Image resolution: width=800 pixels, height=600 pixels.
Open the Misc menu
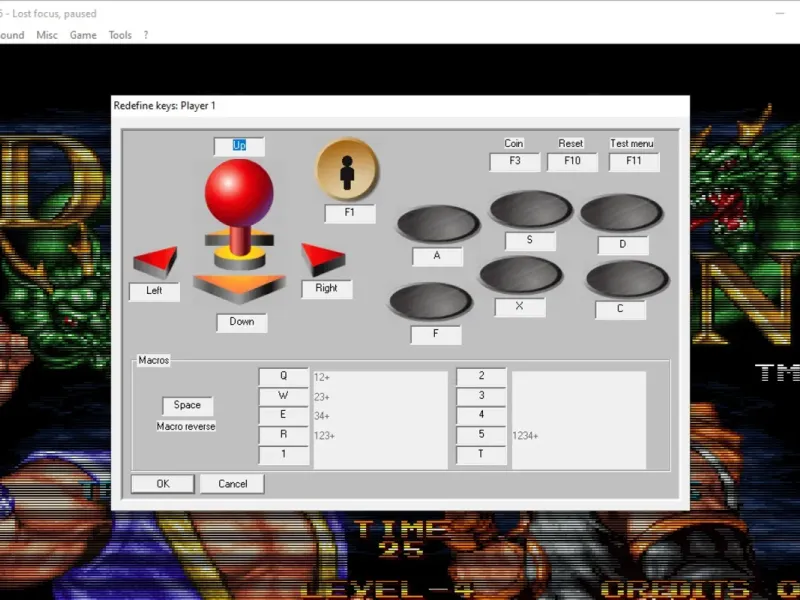coord(47,35)
